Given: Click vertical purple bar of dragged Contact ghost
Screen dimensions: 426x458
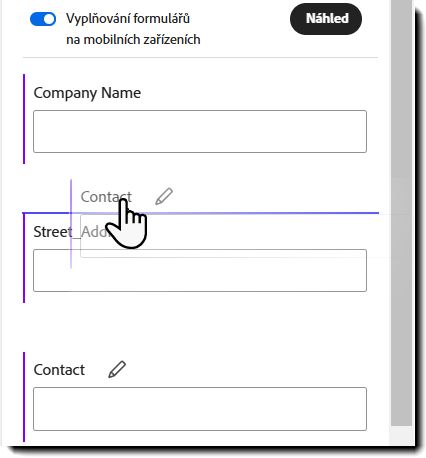Looking at the screenshot, I should pyautogui.click(x=71, y=223).
